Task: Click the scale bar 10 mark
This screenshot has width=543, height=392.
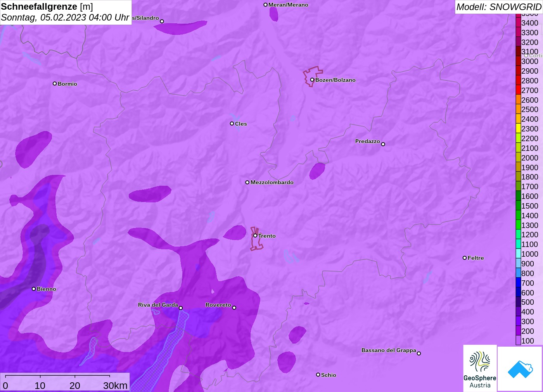Action: coord(40,385)
